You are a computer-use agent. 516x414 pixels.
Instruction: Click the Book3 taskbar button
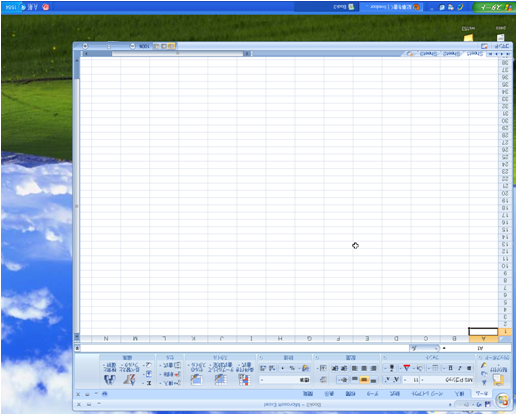[343, 7]
